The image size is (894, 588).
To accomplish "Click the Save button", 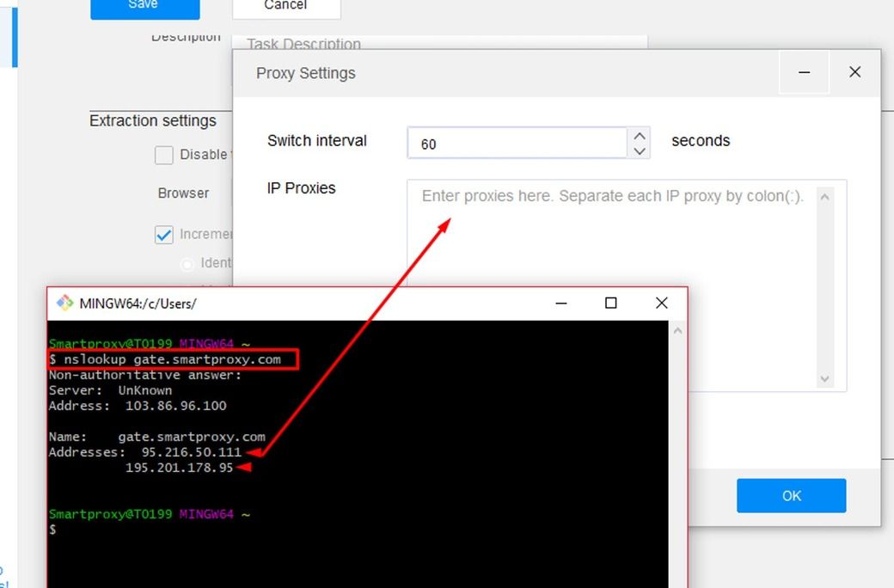I will [144, 9].
